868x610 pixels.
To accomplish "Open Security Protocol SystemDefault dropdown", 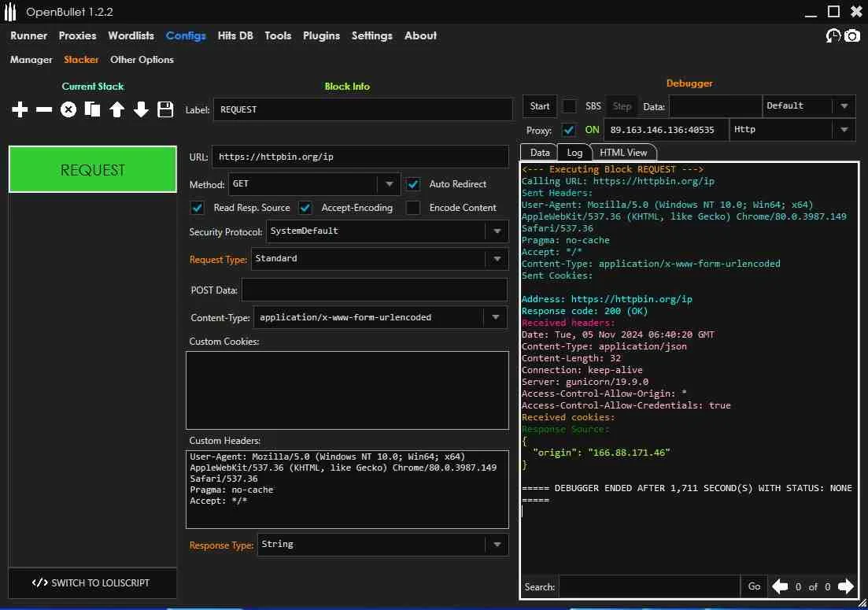I will [387, 231].
